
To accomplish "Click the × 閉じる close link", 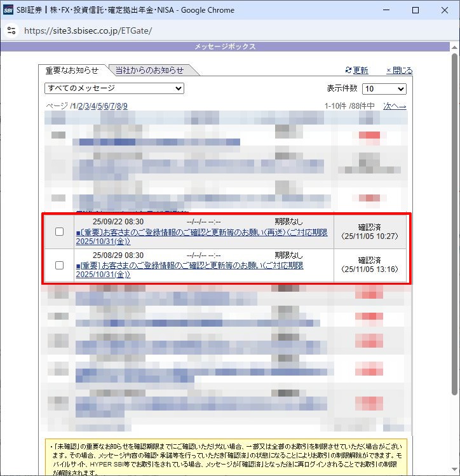I will 399,71.
